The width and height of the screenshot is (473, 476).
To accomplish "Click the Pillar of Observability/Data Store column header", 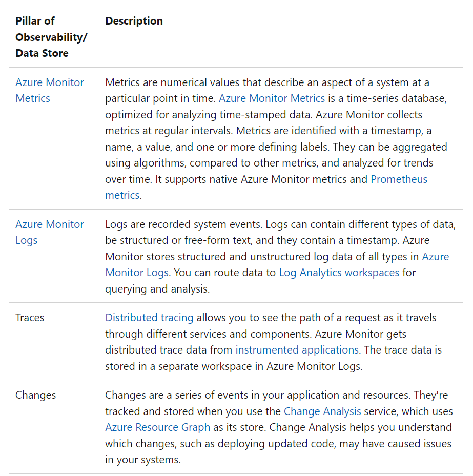I will [51, 37].
